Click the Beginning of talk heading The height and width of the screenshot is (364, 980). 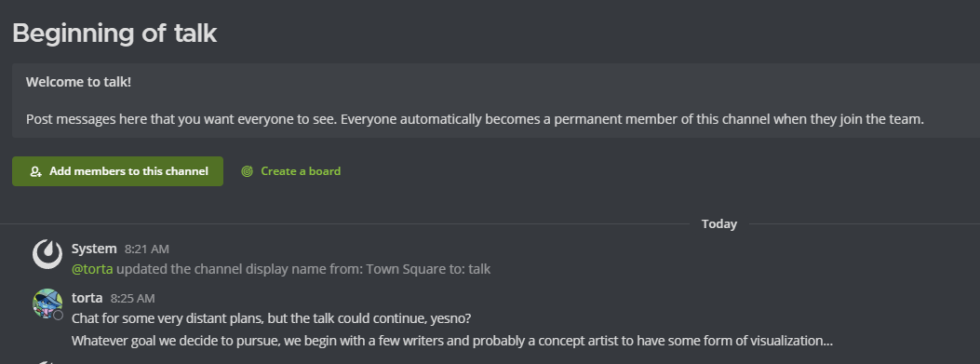pyautogui.click(x=114, y=34)
